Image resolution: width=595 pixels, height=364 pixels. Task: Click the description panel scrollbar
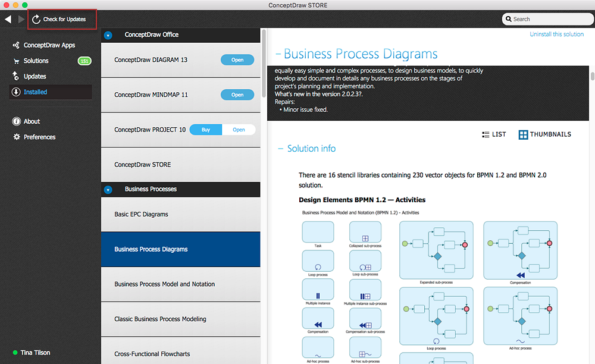593,75
